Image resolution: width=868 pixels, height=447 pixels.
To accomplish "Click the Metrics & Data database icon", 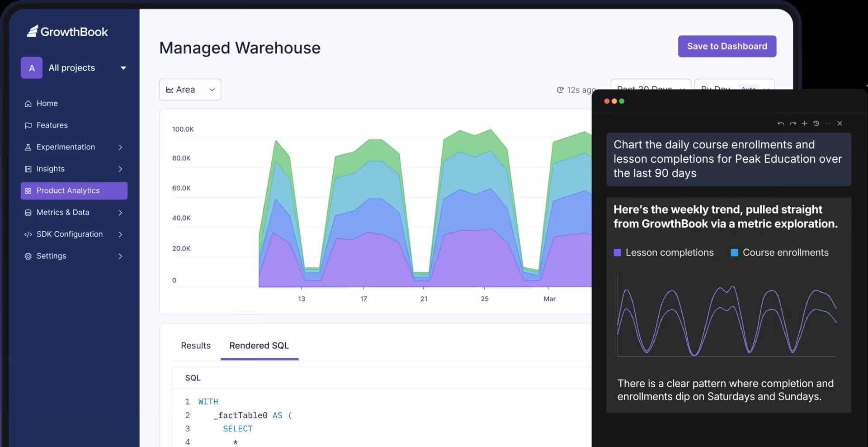I will pyautogui.click(x=28, y=213).
